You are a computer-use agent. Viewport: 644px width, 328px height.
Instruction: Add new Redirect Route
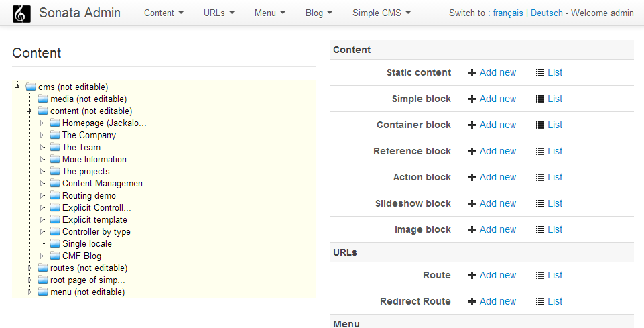497,301
